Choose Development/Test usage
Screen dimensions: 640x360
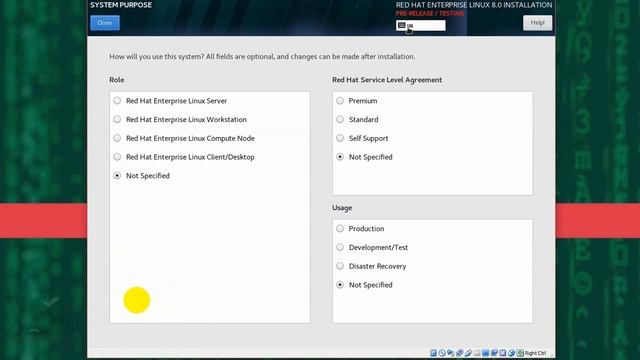[372, 247]
